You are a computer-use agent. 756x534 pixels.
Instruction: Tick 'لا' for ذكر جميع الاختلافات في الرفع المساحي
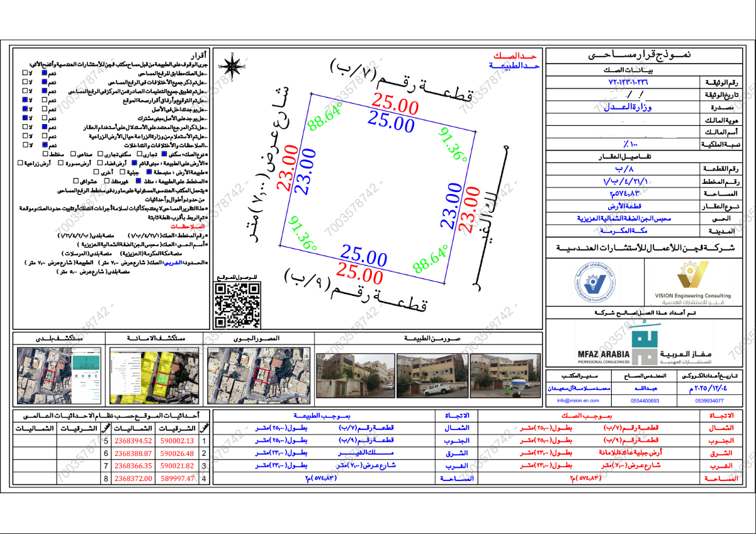pos(25,82)
